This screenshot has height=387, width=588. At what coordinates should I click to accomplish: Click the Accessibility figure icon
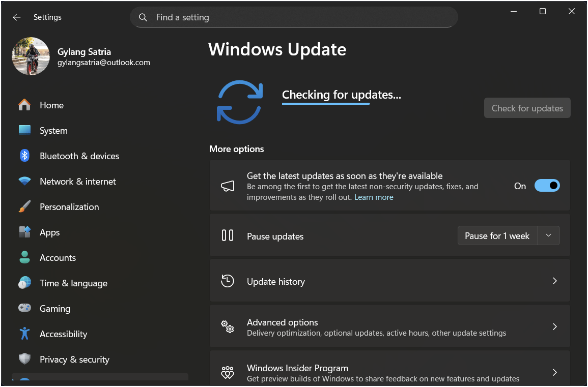(25, 334)
